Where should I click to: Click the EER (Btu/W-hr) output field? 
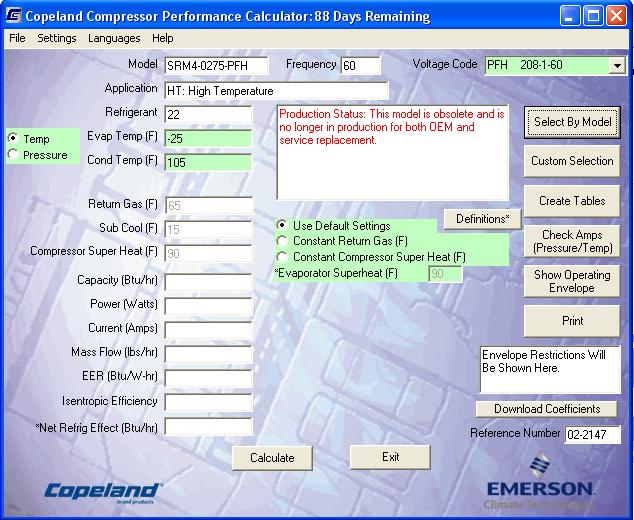tap(209, 378)
